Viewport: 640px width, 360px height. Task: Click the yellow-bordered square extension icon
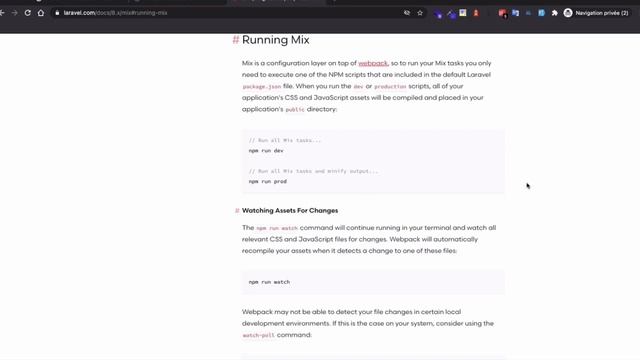pos(463,13)
